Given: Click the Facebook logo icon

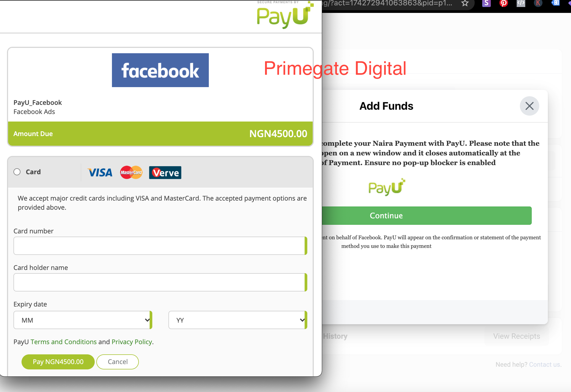Looking at the screenshot, I should pyautogui.click(x=160, y=70).
